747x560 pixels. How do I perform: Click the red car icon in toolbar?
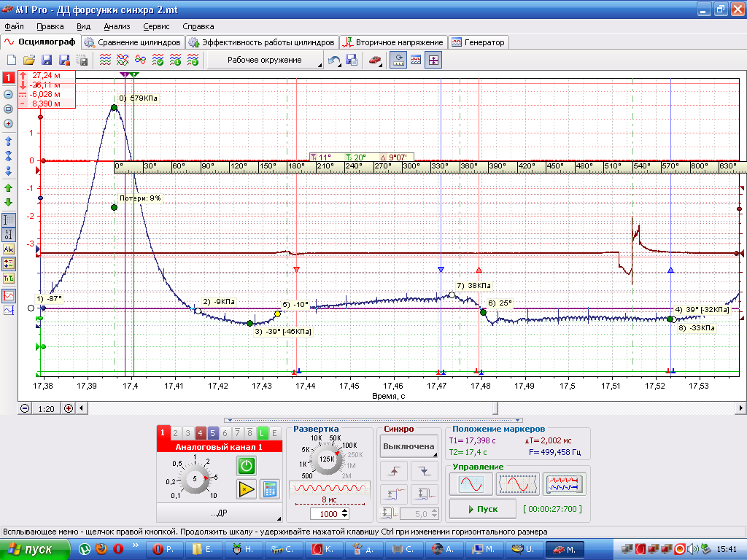[x=375, y=61]
